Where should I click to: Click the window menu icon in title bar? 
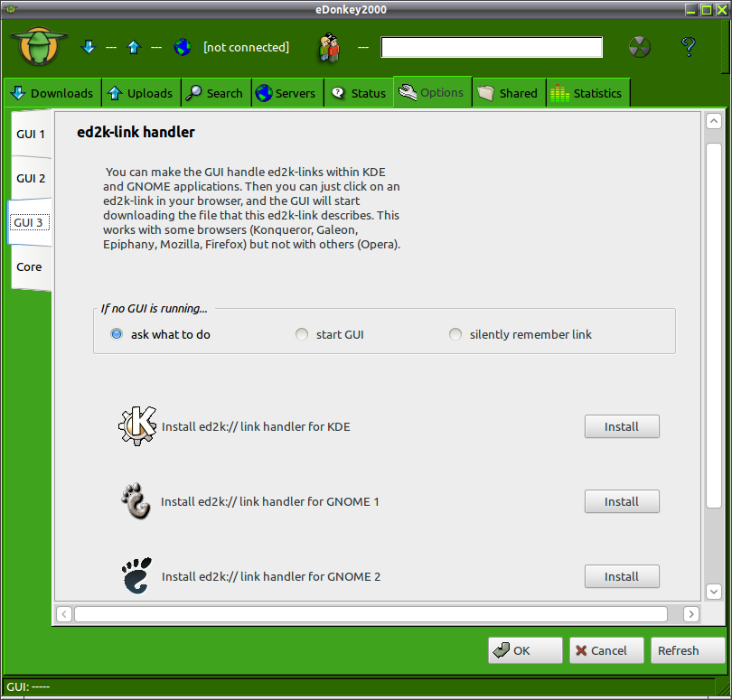11,9
